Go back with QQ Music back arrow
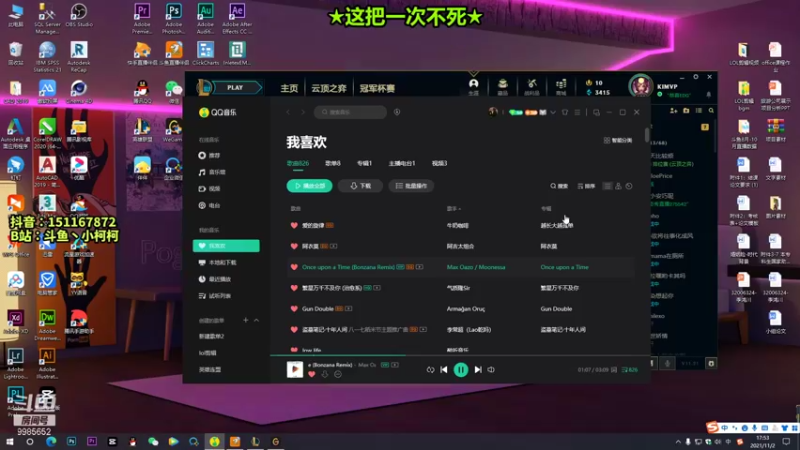Viewport: 800px width, 450px height. point(288,112)
